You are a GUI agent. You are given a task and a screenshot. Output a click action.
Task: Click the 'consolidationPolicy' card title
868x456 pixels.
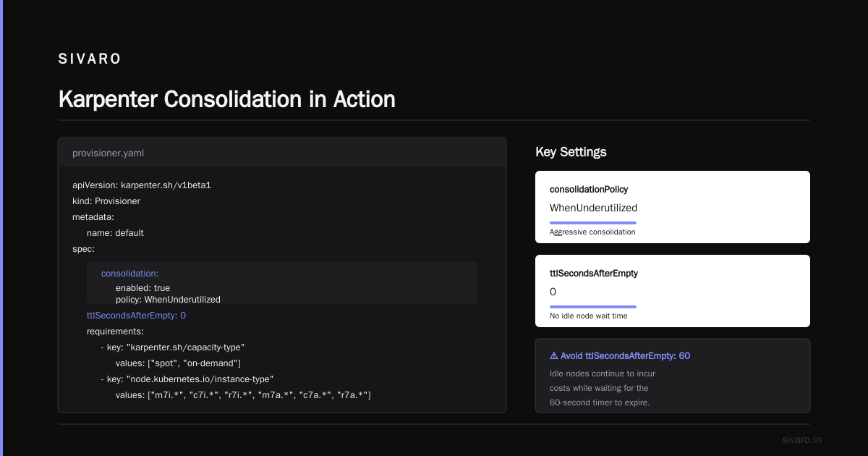[x=589, y=190]
